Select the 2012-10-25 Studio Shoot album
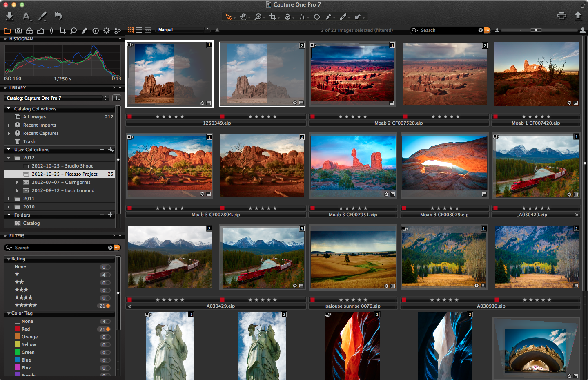The width and height of the screenshot is (588, 380). pos(62,166)
